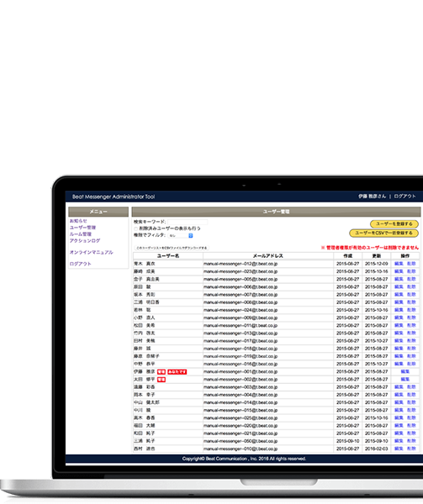Open the 権限でフィルタ dropdown

pyautogui.click(x=181, y=235)
